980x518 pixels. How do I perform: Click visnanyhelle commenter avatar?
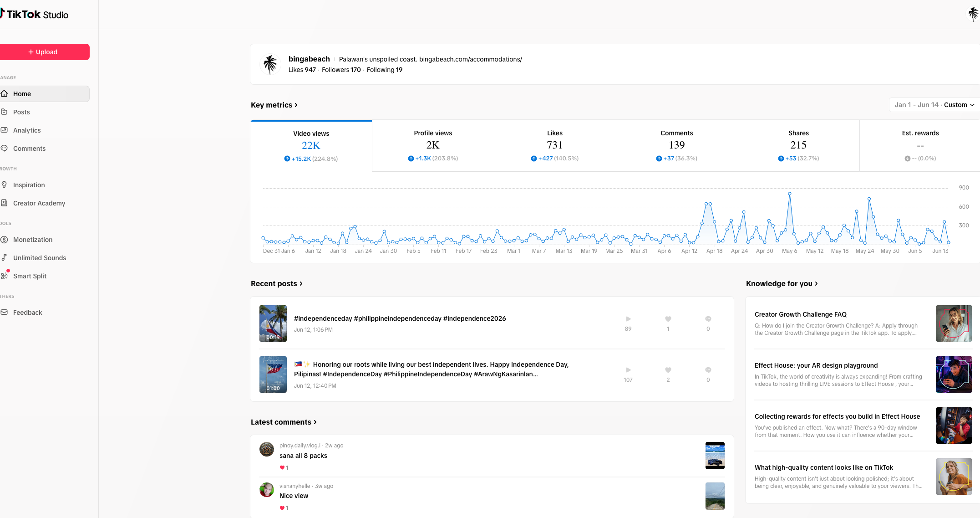pyautogui.click(x=267, y=490)
